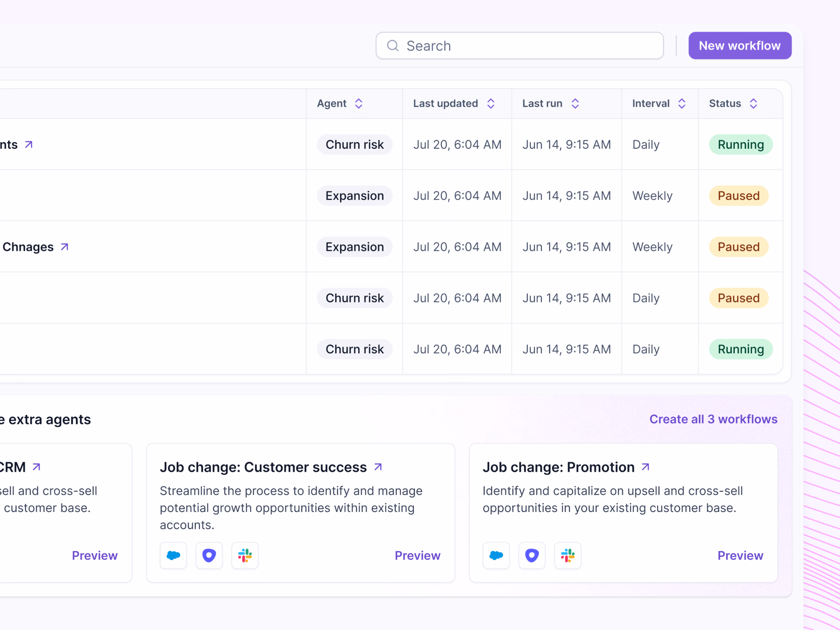Click Paused status in first Expansion row

739,196
